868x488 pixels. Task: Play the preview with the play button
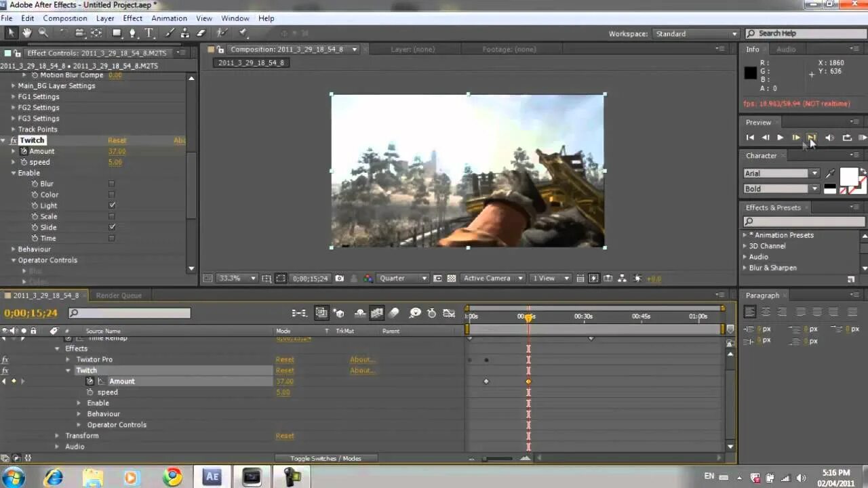(780, 138)
